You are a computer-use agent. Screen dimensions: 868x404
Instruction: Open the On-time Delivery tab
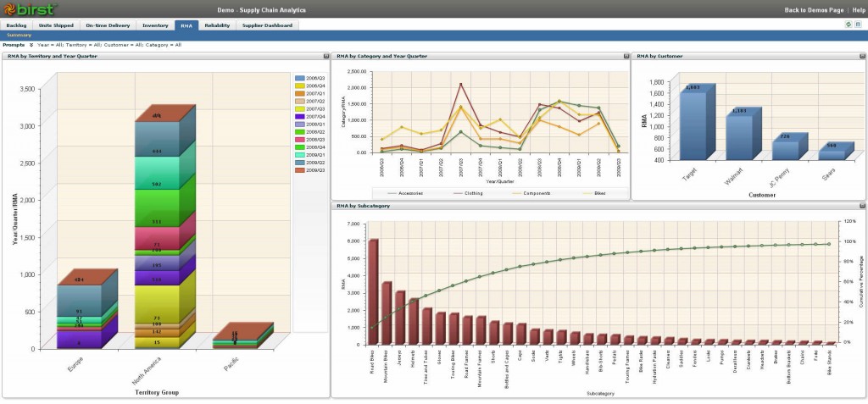[107, 25]
